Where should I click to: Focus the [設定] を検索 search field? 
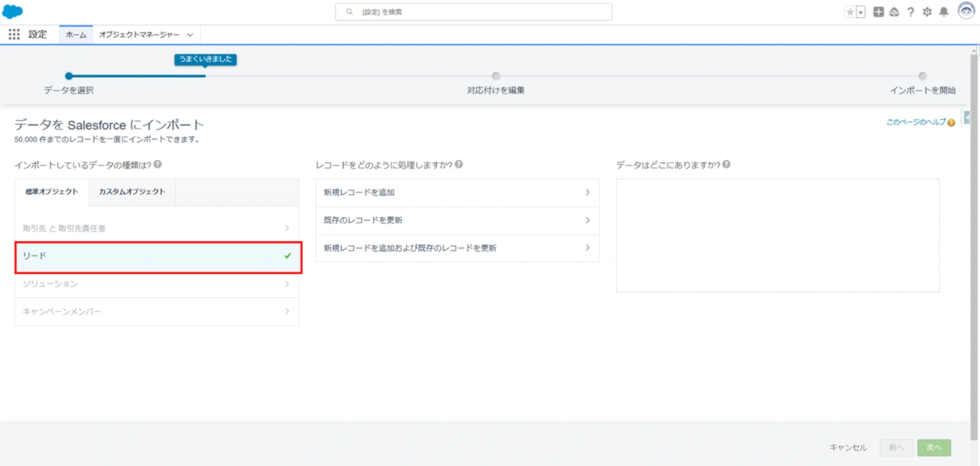coord(473,12)
